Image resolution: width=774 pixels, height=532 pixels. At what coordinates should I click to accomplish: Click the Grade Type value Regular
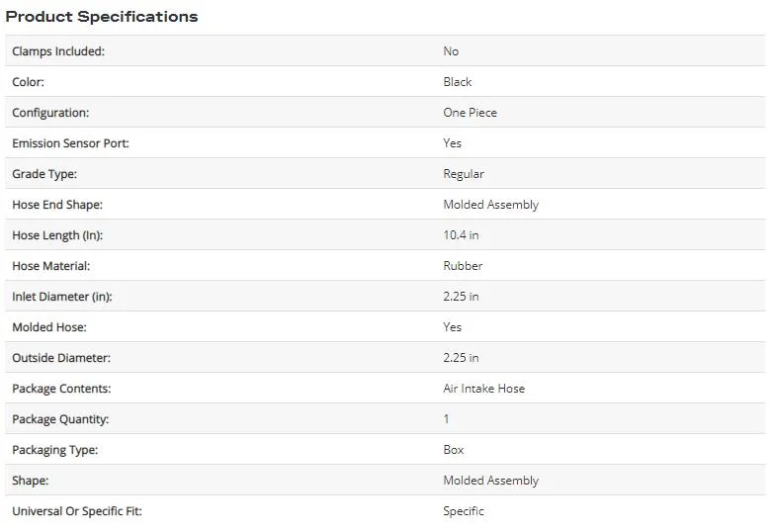click(464, 174)
